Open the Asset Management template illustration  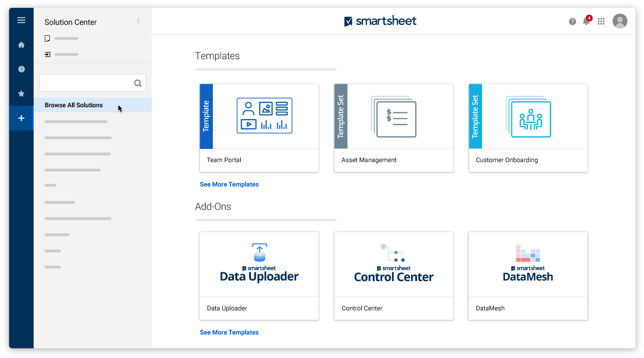click(394, 117)
